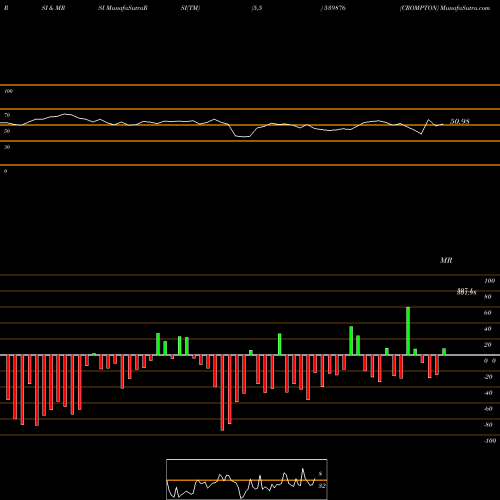Click the MR axis label -60
The image size is (500, 500).
[488, 409]
